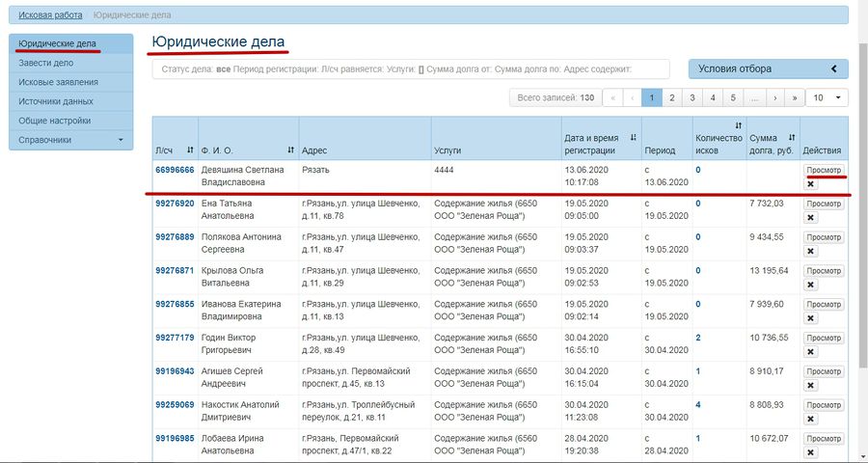Screen dimensions: 868x463
Task: Open account number 99277179
Action: 175,338
